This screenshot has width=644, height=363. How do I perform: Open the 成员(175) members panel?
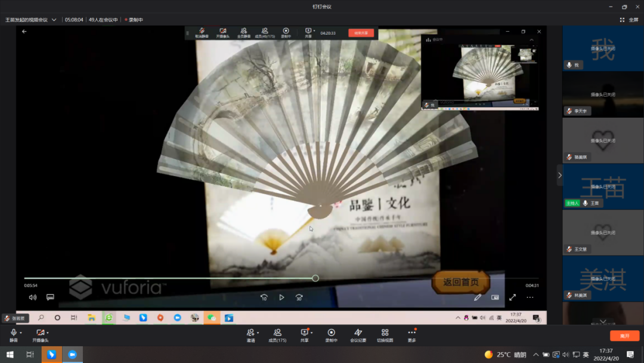pyautogui.click(x=277, y=333)
